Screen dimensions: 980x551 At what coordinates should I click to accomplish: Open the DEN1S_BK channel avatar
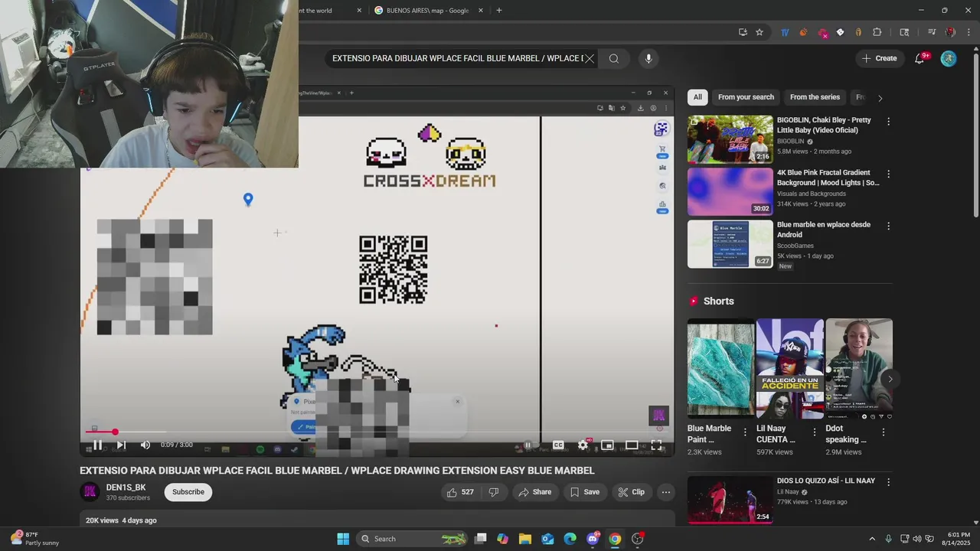coord(90,492)
